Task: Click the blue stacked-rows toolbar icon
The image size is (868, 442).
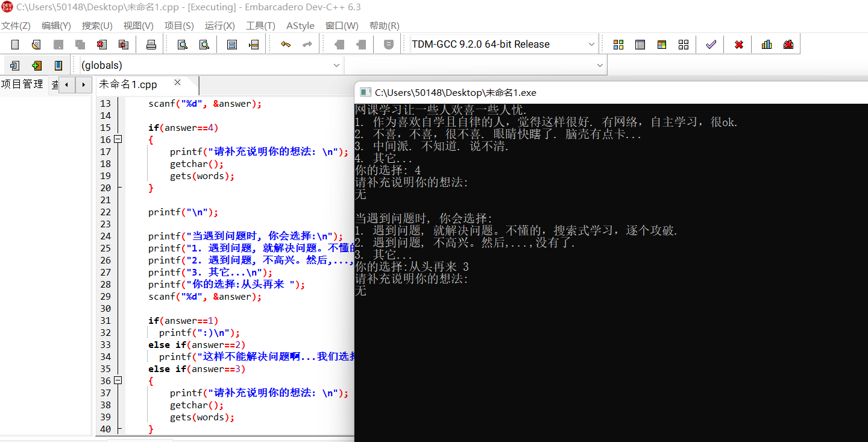Action: click(232, 45)
